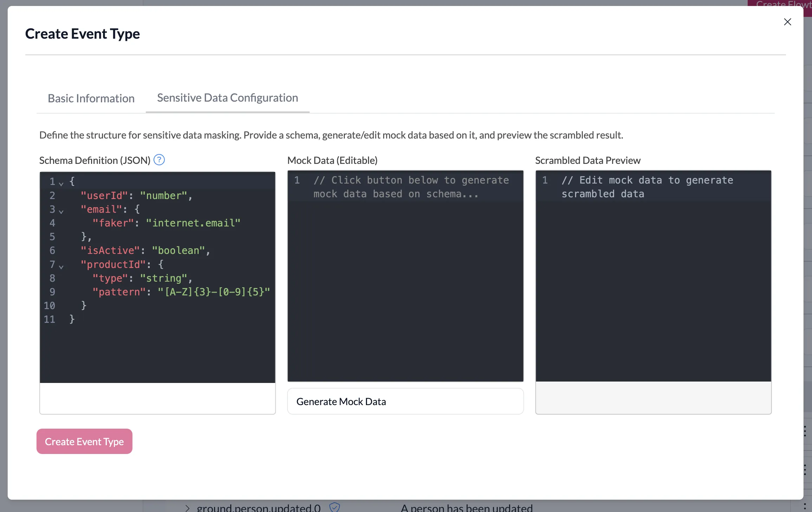
Task: Click the "userId" key in schema
Action: point(104,196)
